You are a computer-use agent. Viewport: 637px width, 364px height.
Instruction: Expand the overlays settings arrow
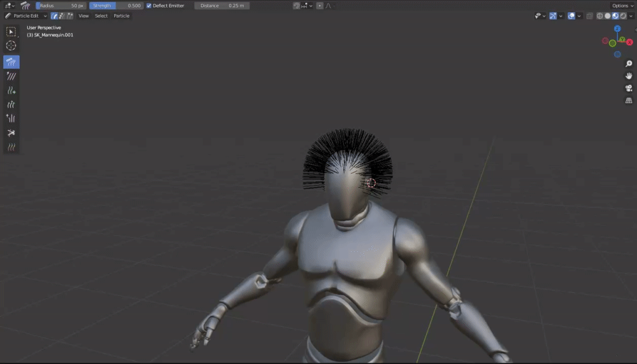pos(579,16)
